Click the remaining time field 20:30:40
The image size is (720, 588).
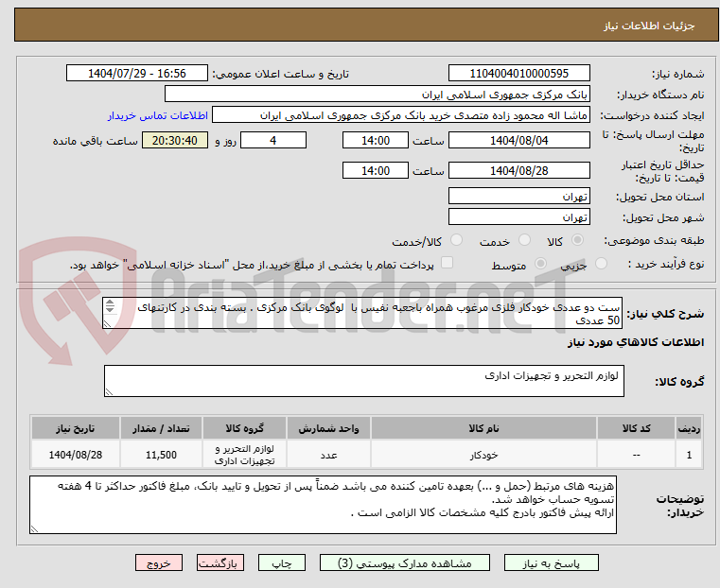coord(174,140)
